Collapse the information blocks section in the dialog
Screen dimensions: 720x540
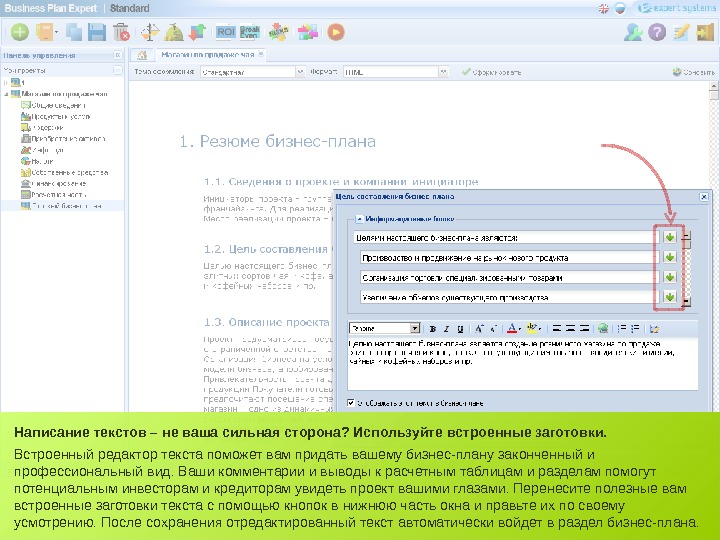[360, 219]
